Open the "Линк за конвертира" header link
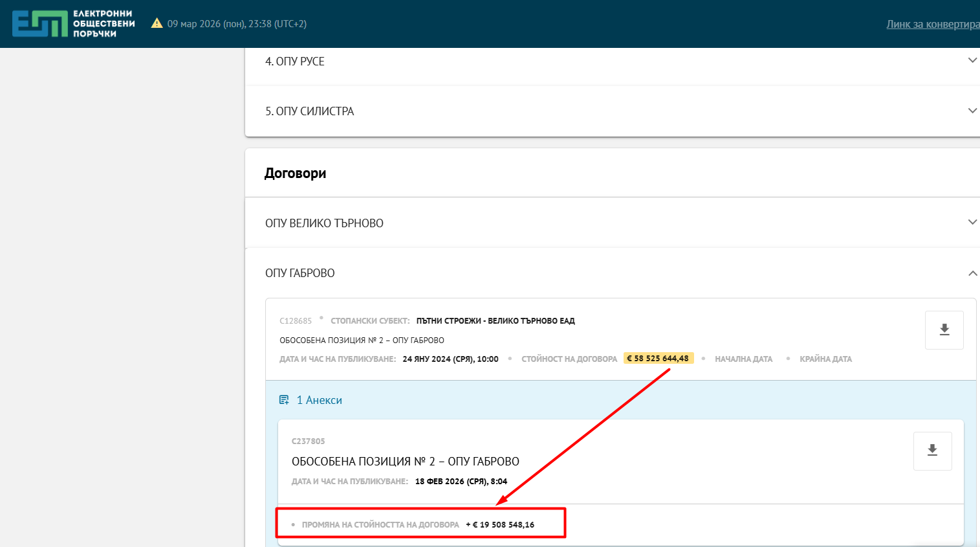980x547 pixels. [x=932, y=24]
